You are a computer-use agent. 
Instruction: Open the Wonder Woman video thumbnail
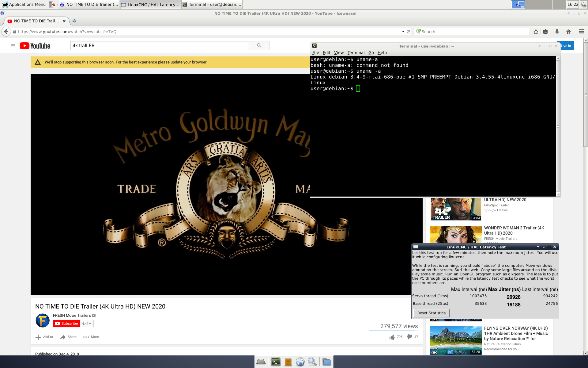[x=456, y=235]
